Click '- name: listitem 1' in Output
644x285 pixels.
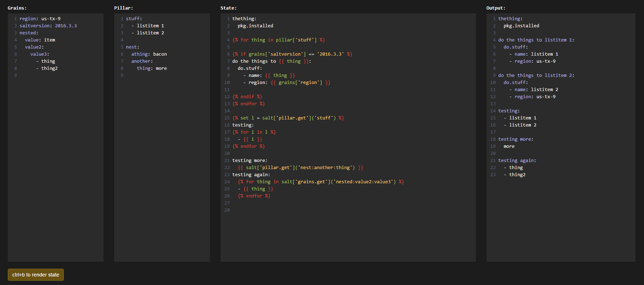pyautogui.click(x=534, y=54)
